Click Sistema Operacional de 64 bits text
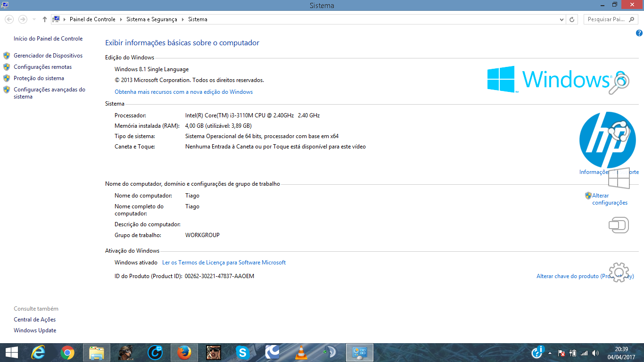 [262, 136]
